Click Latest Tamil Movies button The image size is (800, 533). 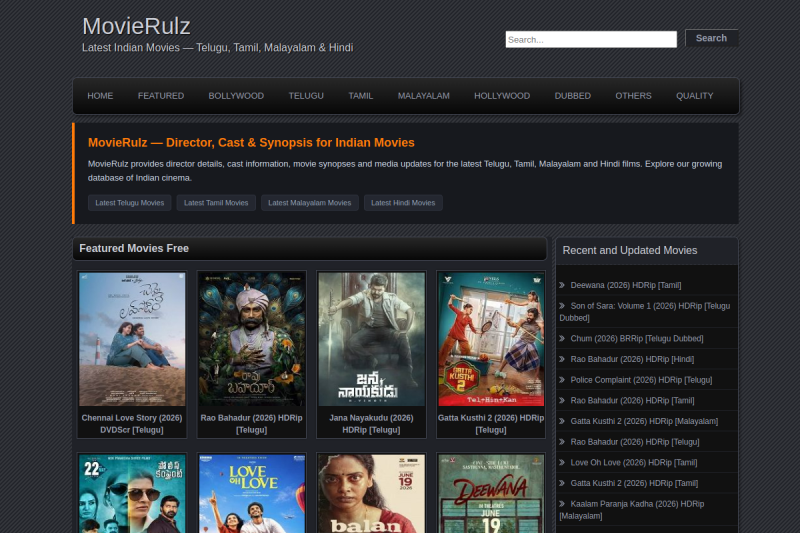216,203
